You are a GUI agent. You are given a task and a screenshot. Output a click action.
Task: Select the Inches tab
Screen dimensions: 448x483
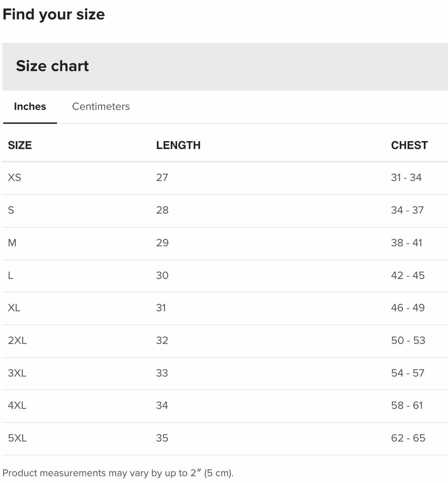click(x=30, y=107)
